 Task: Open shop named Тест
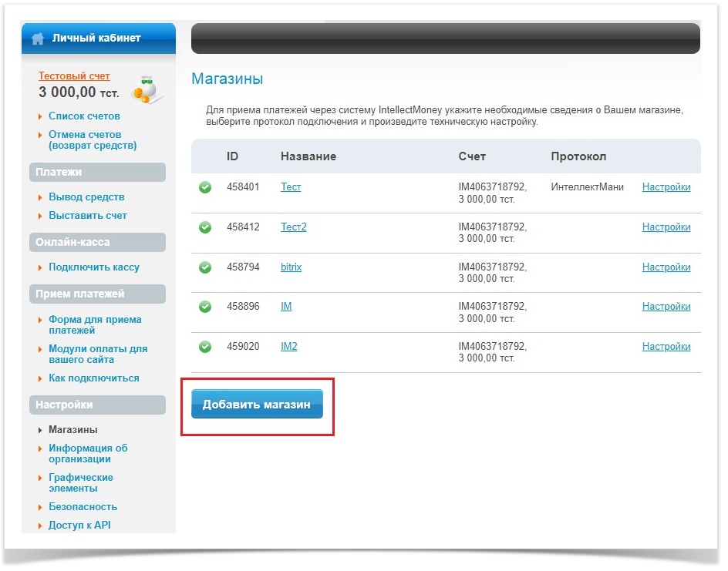pos(291,187)
